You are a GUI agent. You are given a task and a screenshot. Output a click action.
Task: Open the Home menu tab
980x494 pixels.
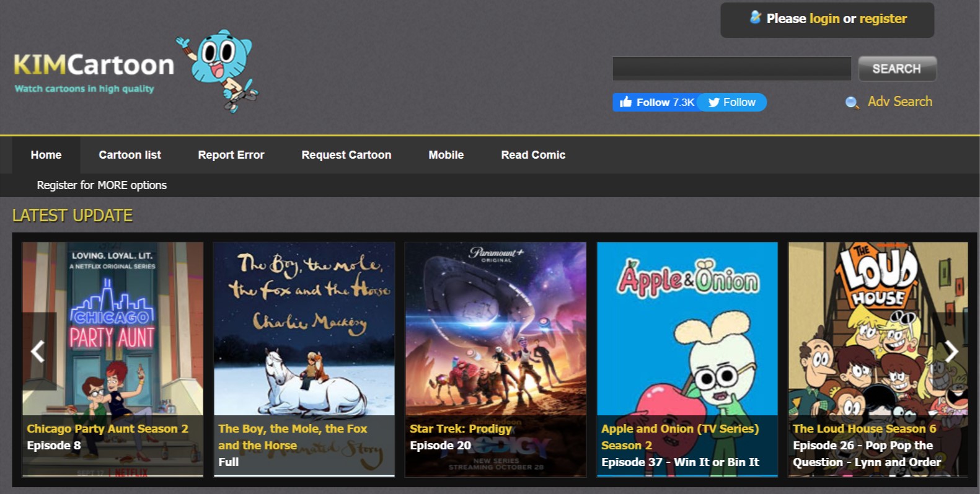click(x=46, y=155)
